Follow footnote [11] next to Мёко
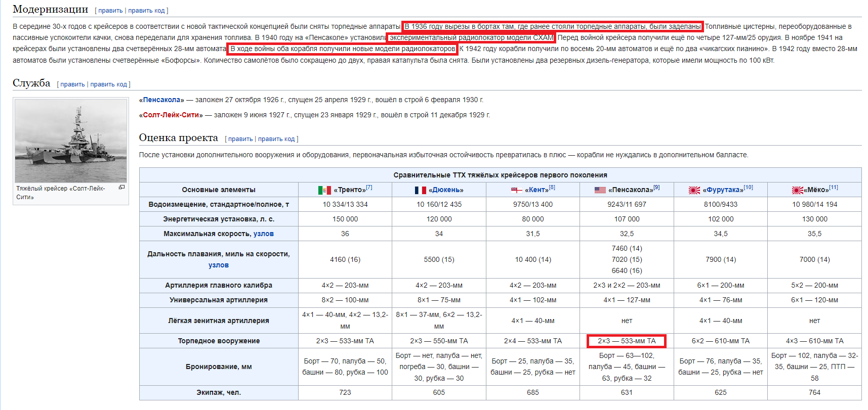 [x=834, y=188]
